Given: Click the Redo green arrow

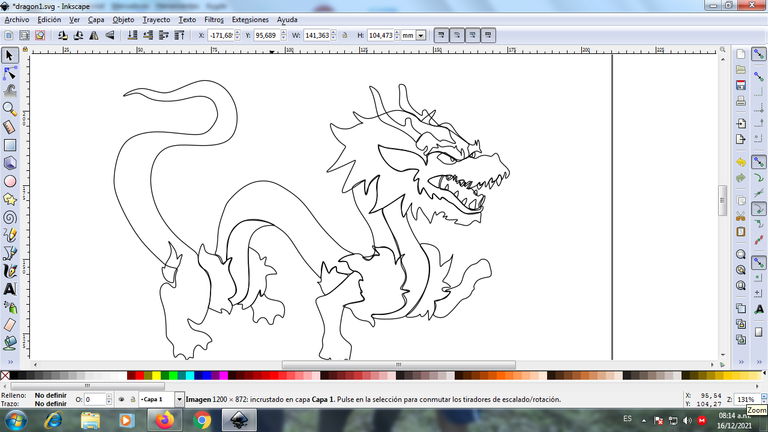Looking at the screenshot, I should [741, 178].
